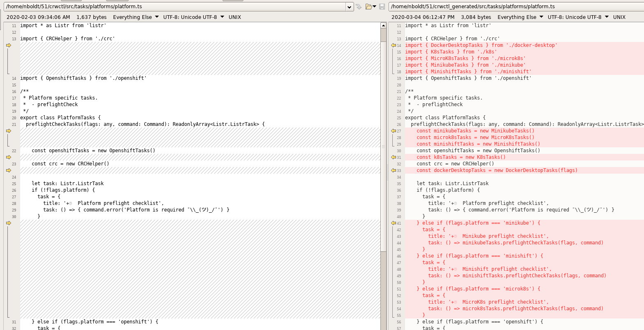Click left line 25 'let task: Listr.ListrTask'
The image size is (644, 330).
coord(67,184)
